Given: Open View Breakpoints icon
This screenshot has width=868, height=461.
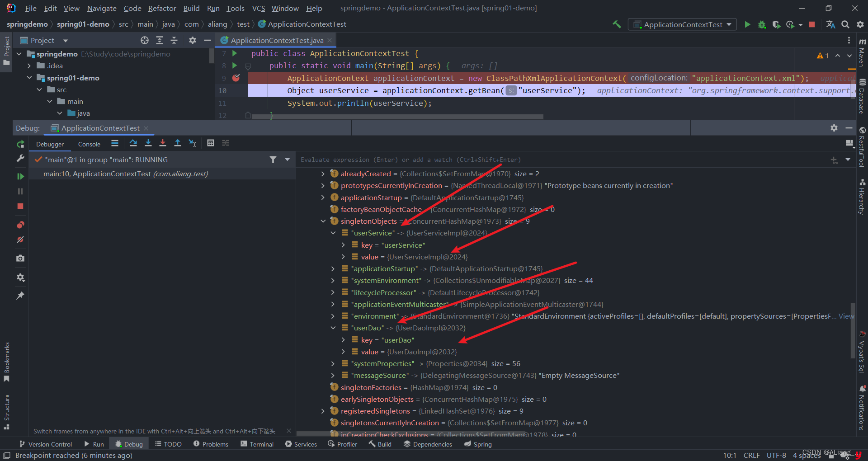Looking at the screenshot, I should pos(20,225).
